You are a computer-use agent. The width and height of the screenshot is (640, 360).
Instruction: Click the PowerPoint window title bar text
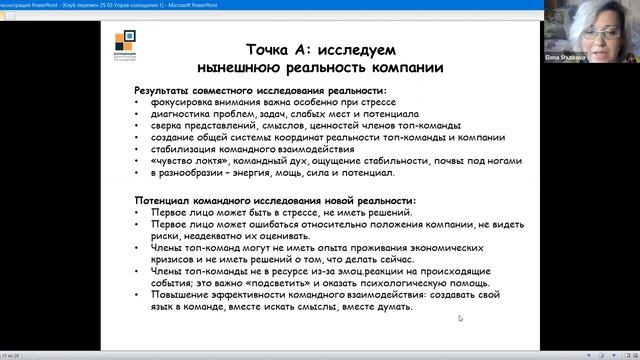(109, 5)
